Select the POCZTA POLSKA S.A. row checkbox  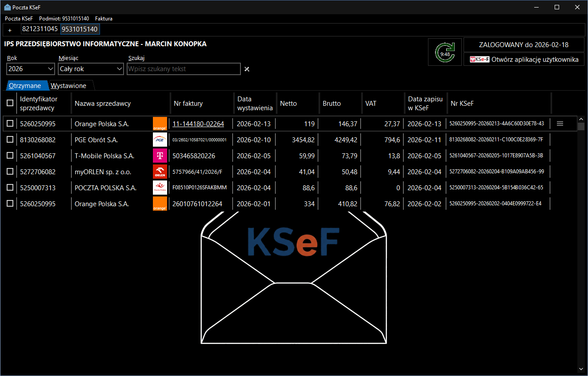tap(10, 188)
